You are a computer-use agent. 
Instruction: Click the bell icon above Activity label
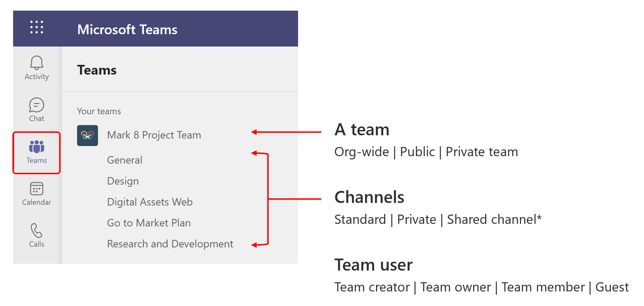click(36, 63)
